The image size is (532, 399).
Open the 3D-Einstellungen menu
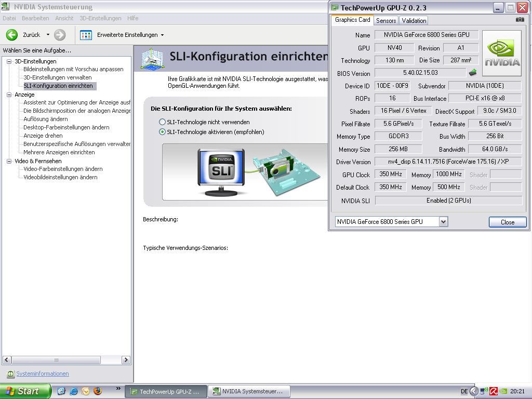click(100, 18)
